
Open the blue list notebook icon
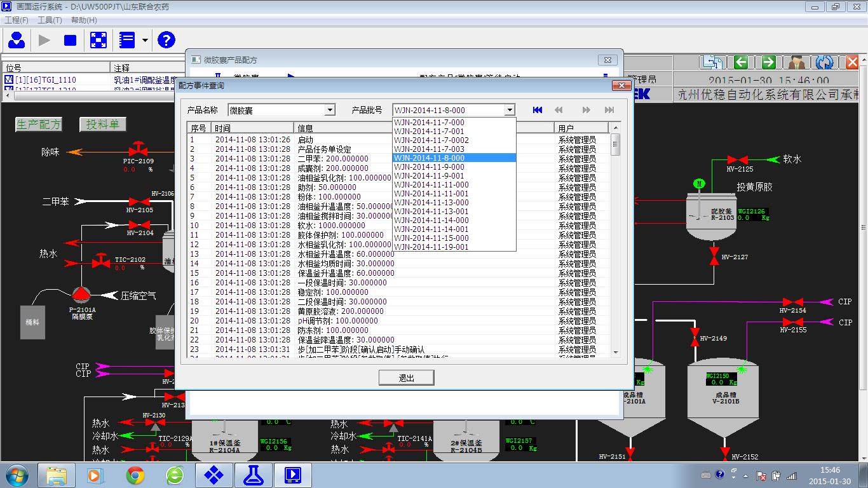tap(128, 41)
